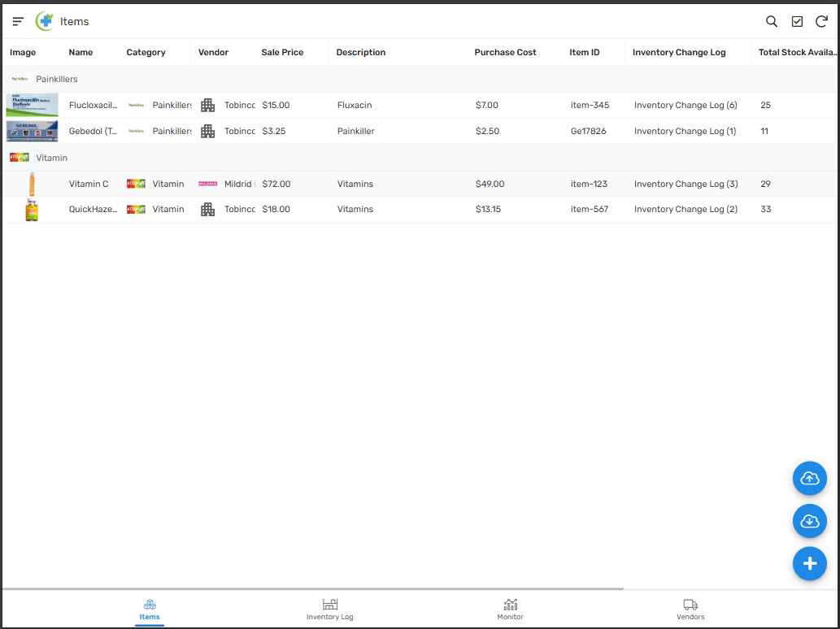Click the search magnifier icon
The width and height of the screenshot is (840, 629).
coord(772,21)
